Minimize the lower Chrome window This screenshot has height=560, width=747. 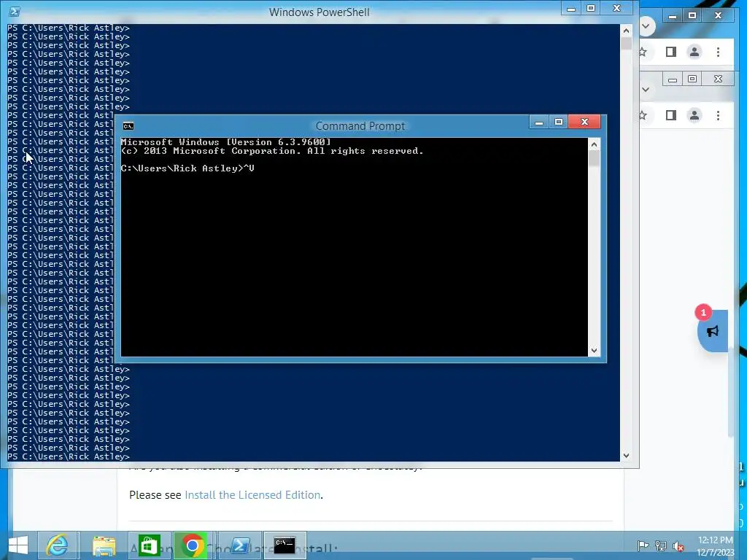pyautogui.click(x=673, y=79)
